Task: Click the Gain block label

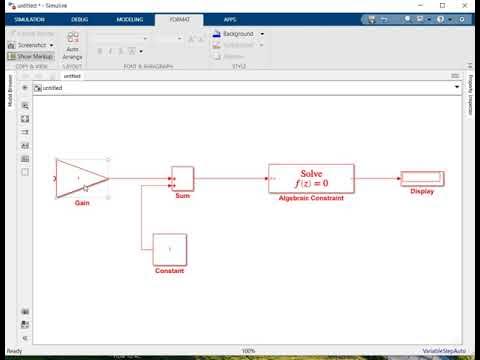Action: [82, 203]
